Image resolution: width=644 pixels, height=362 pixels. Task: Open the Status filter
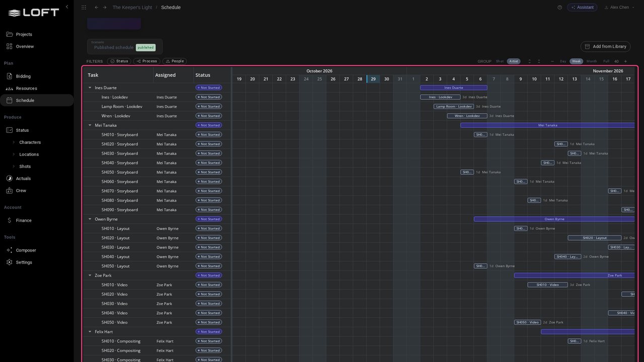click(x=119, y=61)
